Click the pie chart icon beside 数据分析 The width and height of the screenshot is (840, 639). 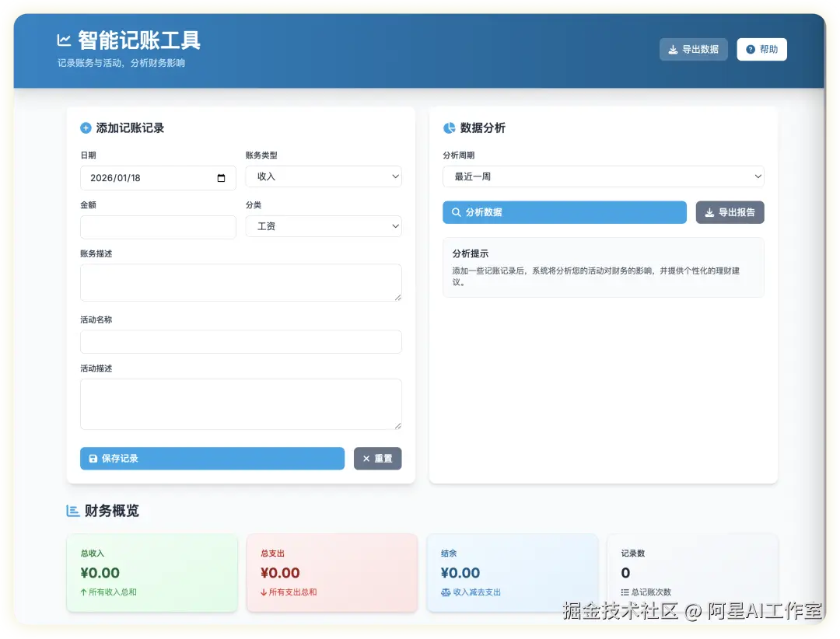pos(448,127)
